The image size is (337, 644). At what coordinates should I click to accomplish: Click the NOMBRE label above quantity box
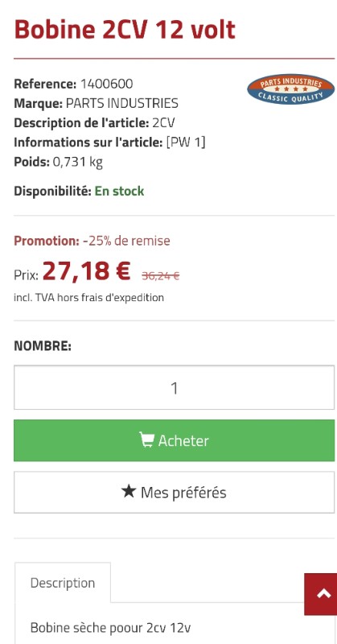43,346
